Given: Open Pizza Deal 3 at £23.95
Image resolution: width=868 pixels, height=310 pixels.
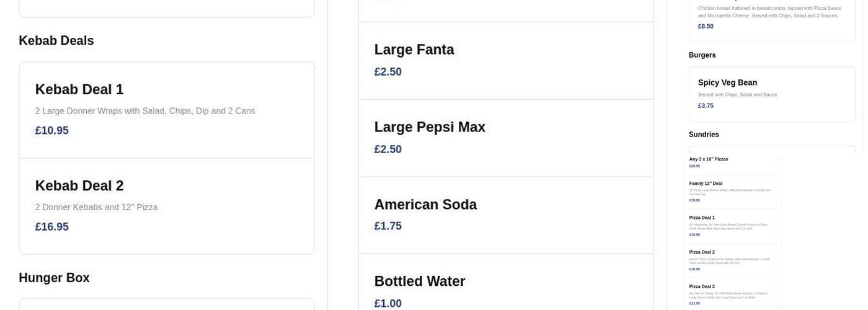Looking at the screenshot, I should [x=730, y=294].
